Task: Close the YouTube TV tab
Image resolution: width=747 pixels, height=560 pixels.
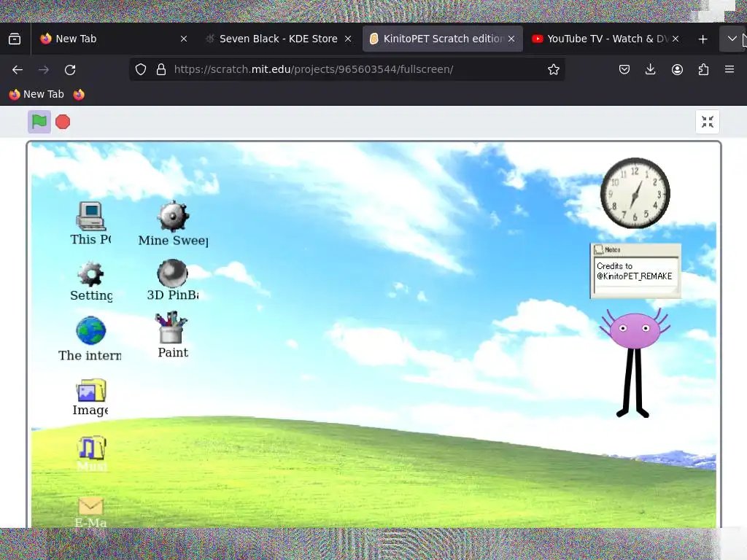Action: (x=676, y=39)
